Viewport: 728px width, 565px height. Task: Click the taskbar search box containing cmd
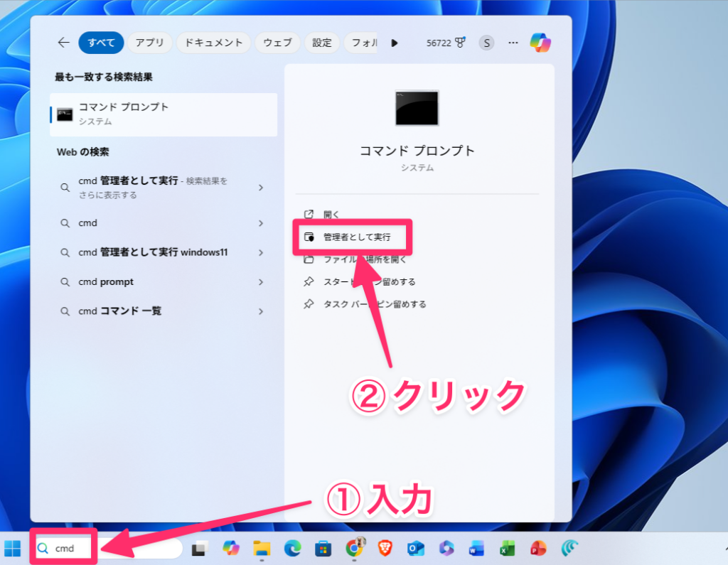pyautogui.click(x=107, y=548)
